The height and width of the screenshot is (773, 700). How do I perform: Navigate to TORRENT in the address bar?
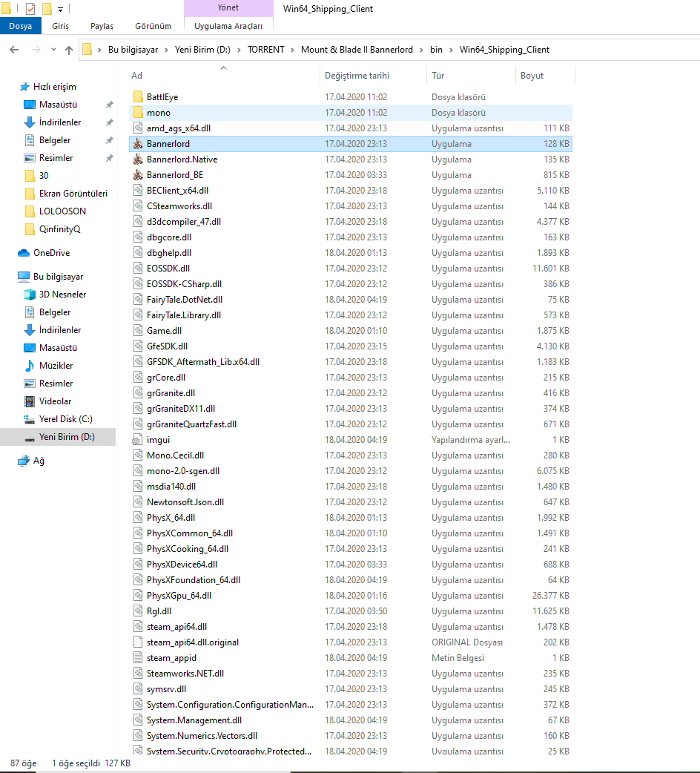pos(266,50)
